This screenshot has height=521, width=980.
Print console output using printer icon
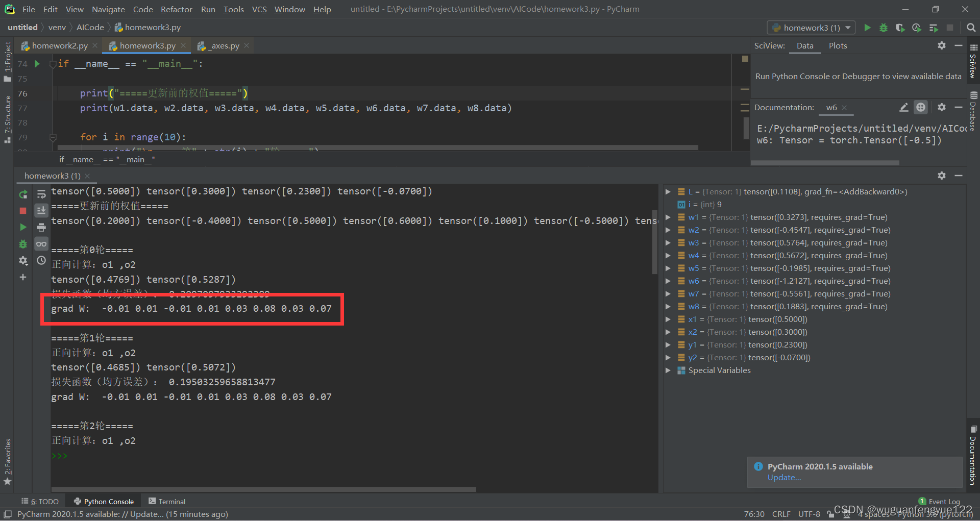click(x=41, y=227)
